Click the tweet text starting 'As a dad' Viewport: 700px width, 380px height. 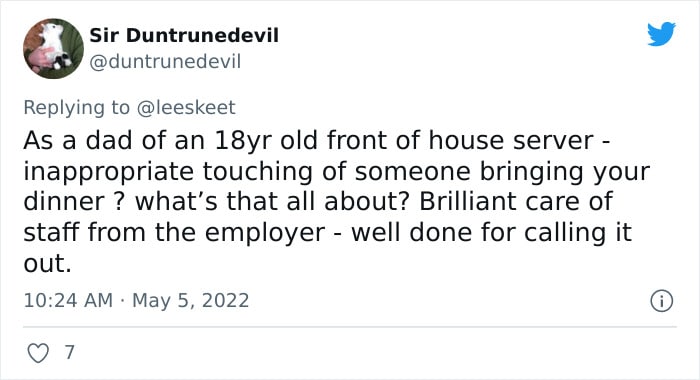click(336, 201)
